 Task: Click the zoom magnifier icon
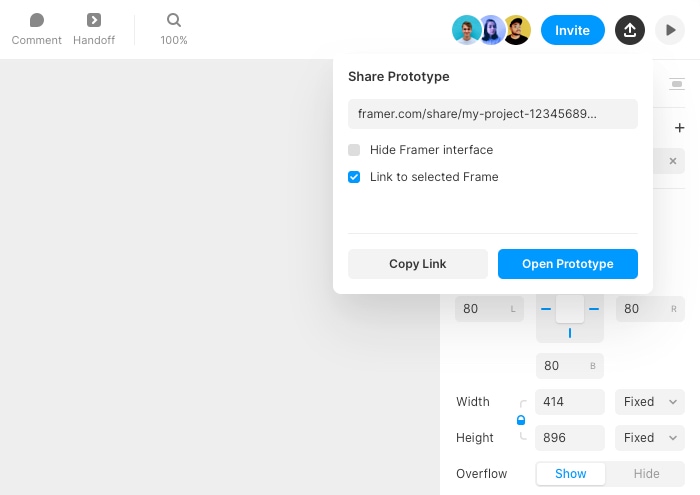[174, 21]
